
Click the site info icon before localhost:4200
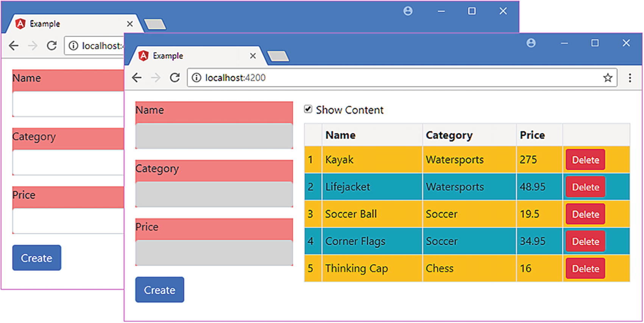[x=196, y=78]
